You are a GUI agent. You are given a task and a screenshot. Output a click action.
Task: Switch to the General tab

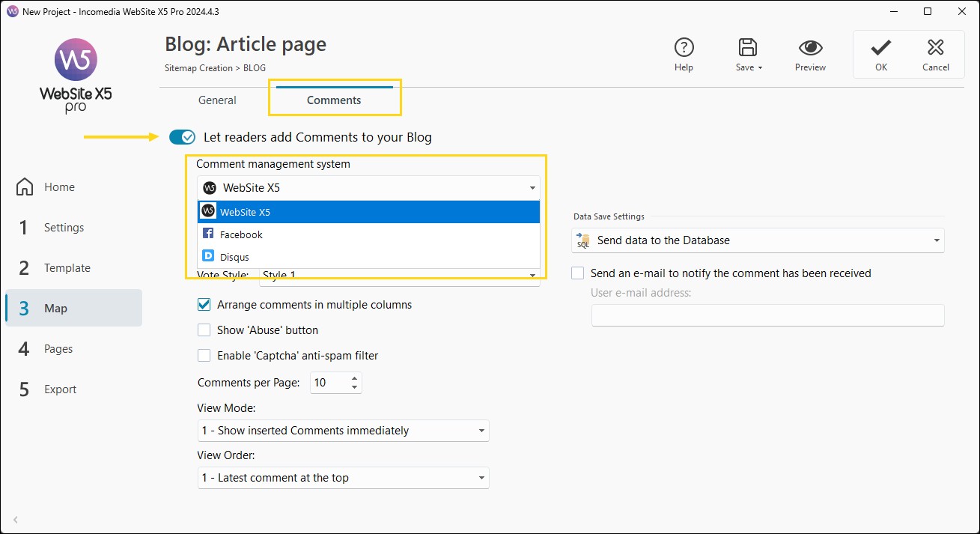pyautogui.click(x=217, y=100)
